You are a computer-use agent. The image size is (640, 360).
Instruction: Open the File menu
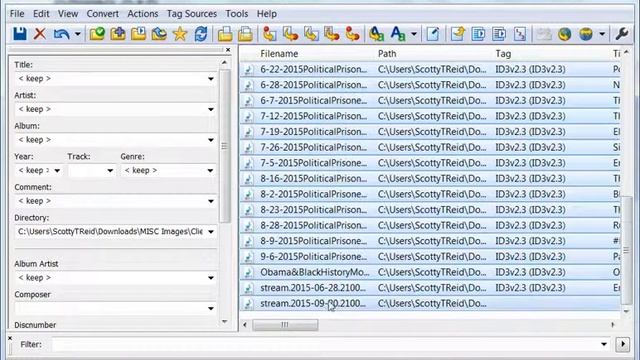tap(17, 13)
